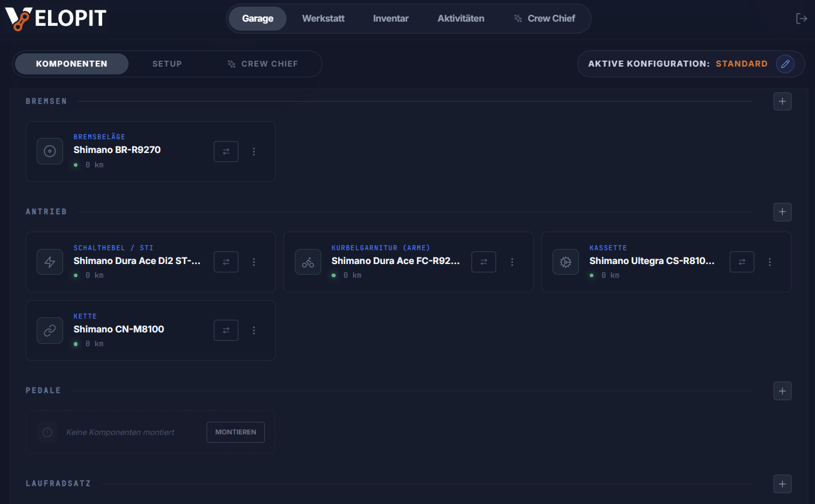Click the pencil icon to edit active configuration
The width and height of the screenshot is (815, 504).
tap(785, 64)
